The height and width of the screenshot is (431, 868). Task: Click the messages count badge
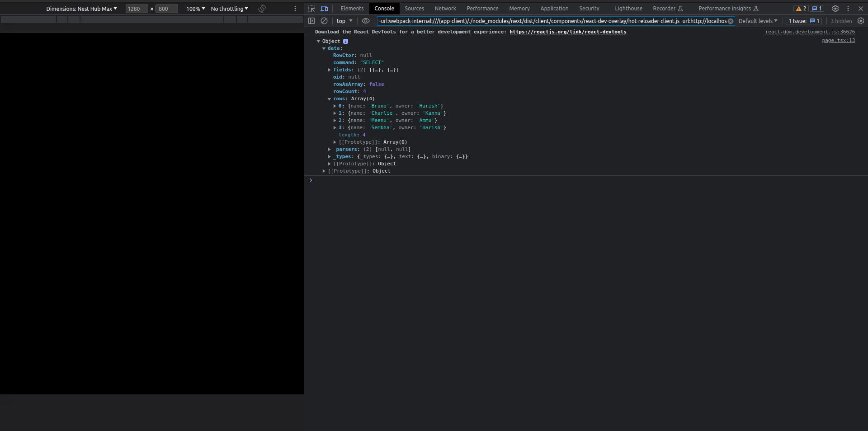point(817,9)
